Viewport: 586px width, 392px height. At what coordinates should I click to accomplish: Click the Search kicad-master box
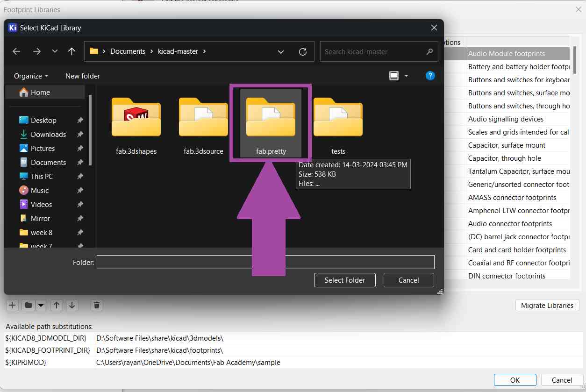click(374, 52)
